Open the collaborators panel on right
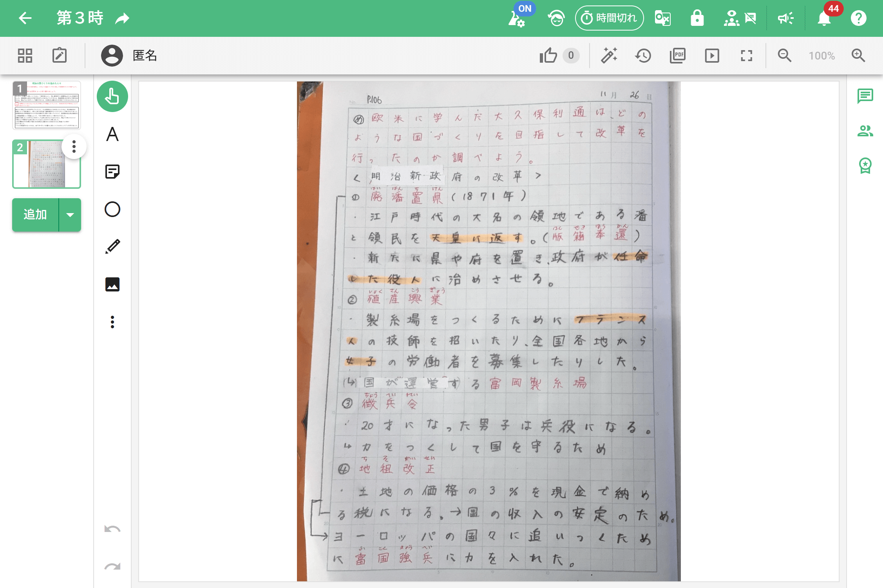The width and height of the screenshot is (883, 588). coord(865,131)
